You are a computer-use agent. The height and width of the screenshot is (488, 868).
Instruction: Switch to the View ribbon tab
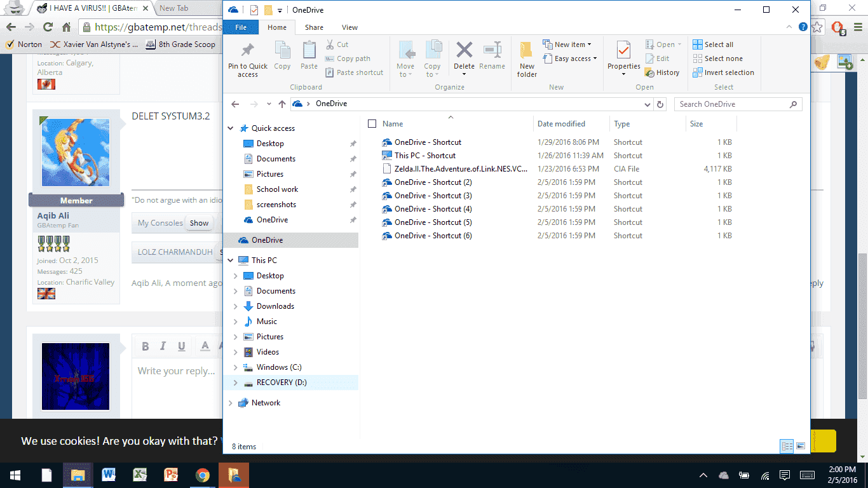349,27
